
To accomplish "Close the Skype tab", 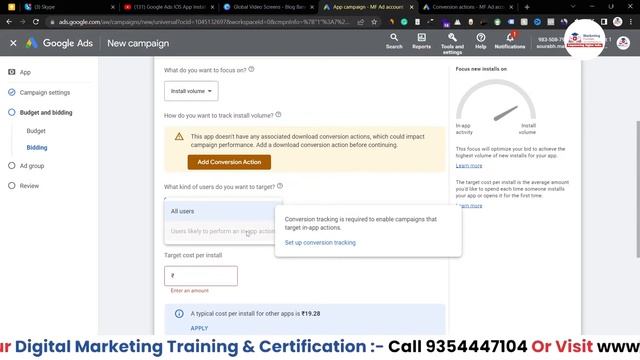I will pos(113,7).
